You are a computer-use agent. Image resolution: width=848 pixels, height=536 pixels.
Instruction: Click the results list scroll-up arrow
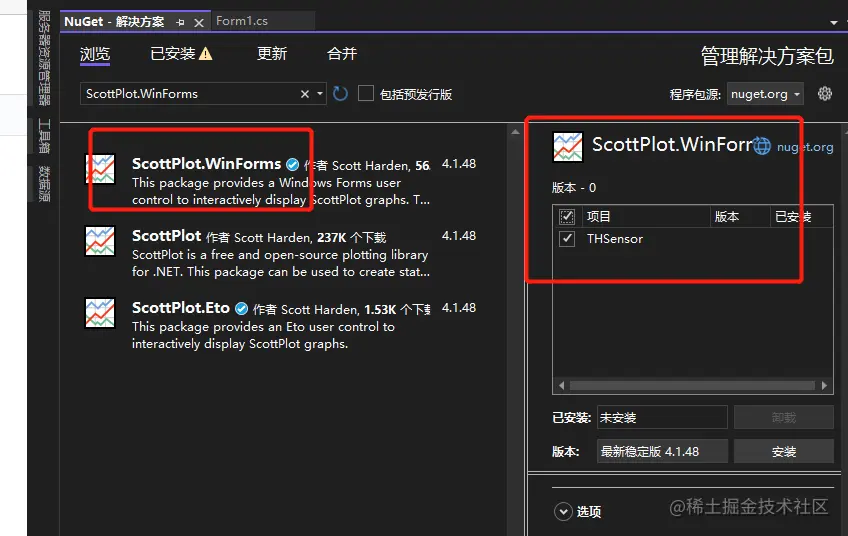515,131
